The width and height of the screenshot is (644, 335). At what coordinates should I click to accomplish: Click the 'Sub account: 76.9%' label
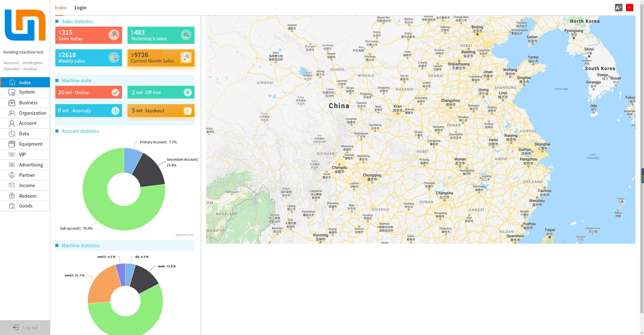tap(76, 228)
